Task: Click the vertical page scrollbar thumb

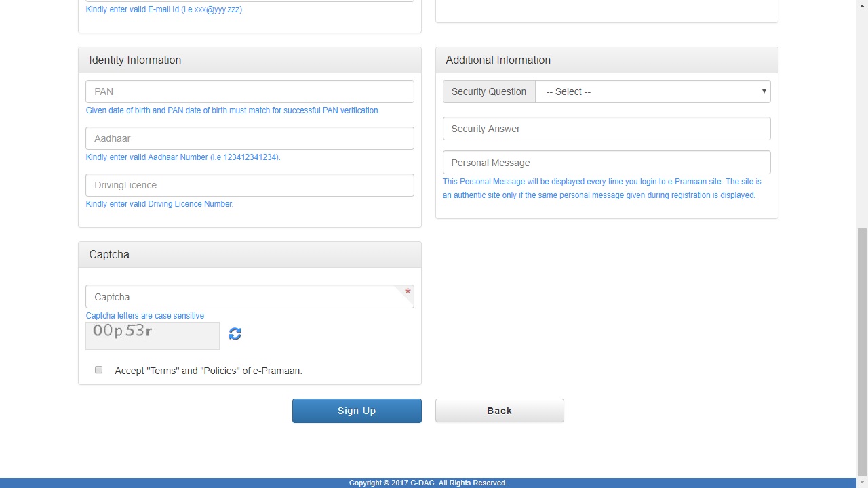Action: point(862,351)
